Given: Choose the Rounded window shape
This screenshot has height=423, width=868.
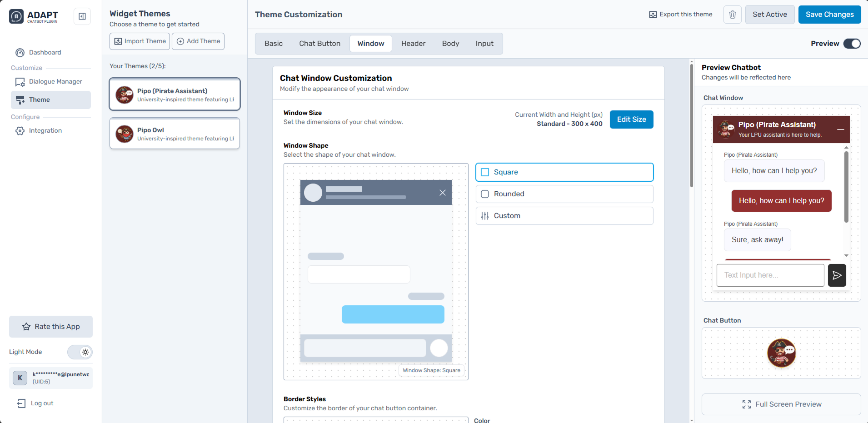Looking at the screenshot, I should 564,194.
